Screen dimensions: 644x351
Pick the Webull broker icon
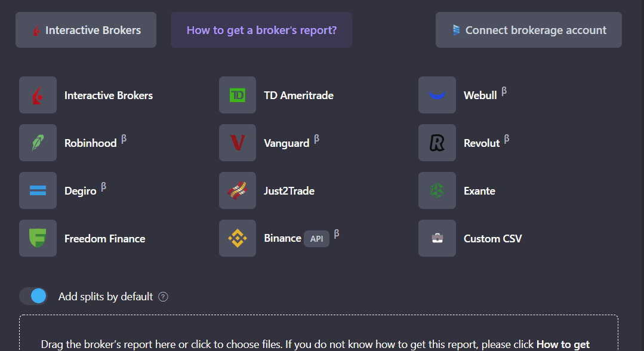(x=437, y=95)
